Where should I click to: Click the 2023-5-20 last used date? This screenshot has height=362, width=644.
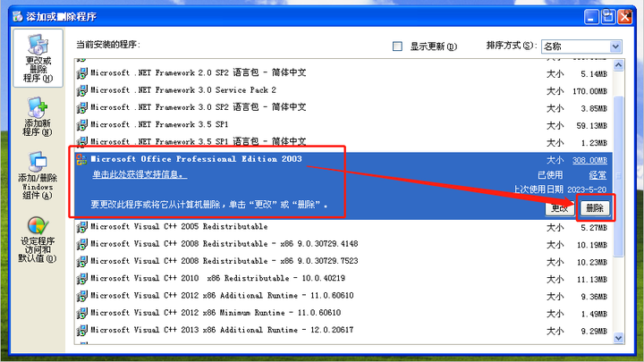coord(587,189)
